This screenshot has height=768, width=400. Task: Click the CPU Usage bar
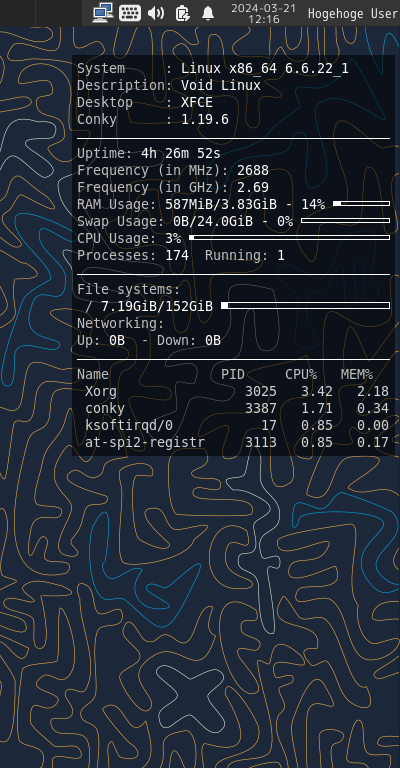[x=289, y=238]
